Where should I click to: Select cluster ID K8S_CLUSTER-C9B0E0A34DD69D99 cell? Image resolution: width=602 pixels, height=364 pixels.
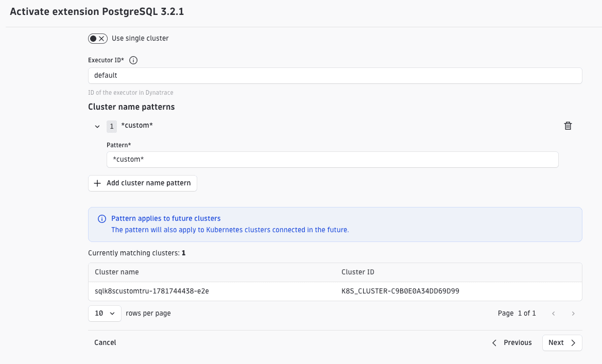pos(400,291)
